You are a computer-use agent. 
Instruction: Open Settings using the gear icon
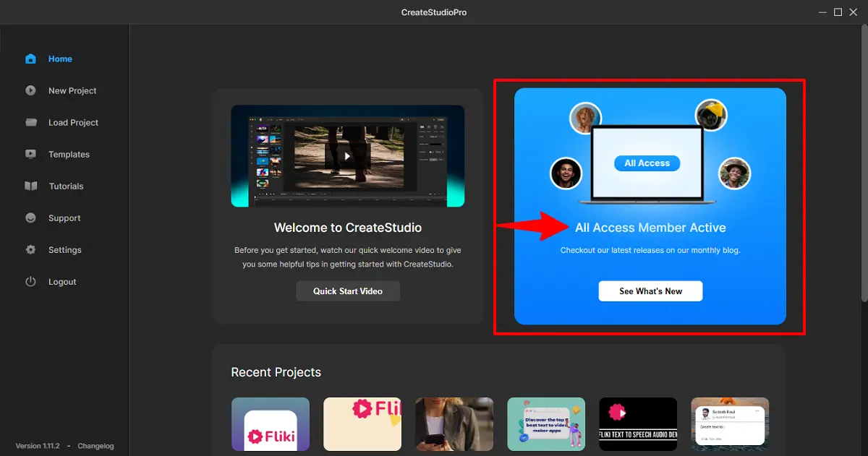(x=30, y=249)
